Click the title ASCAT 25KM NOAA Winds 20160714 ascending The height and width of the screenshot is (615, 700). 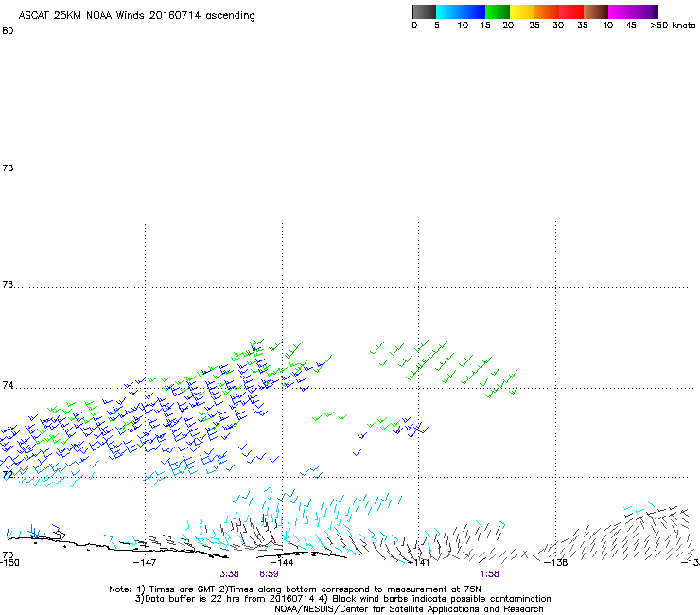point(136,16)
